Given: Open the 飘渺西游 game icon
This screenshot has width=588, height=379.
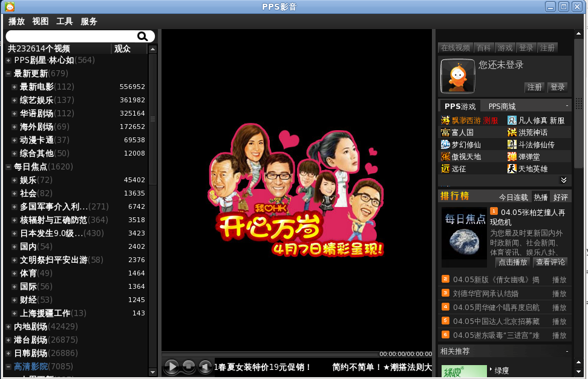Looking at the screenshot, I should click(445, 120).
